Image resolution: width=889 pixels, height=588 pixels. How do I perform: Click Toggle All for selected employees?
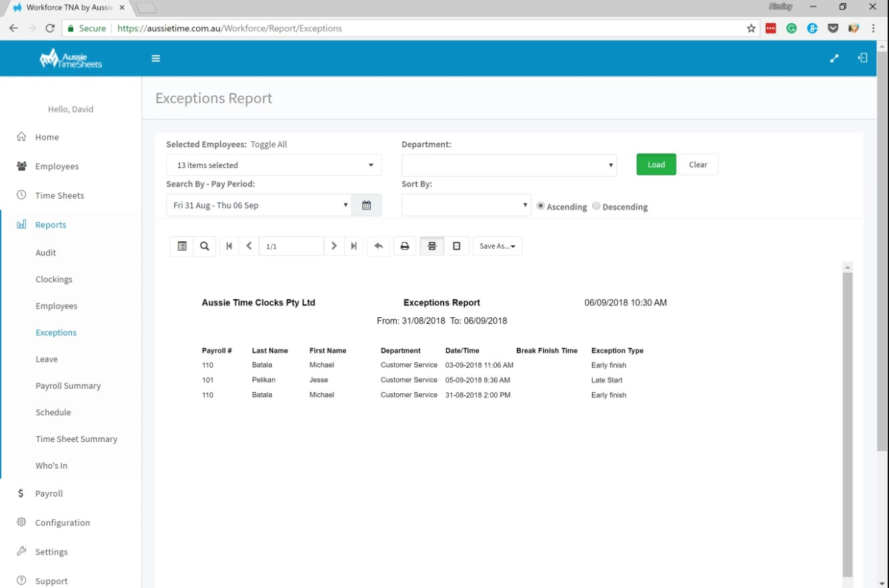point(265,143)
